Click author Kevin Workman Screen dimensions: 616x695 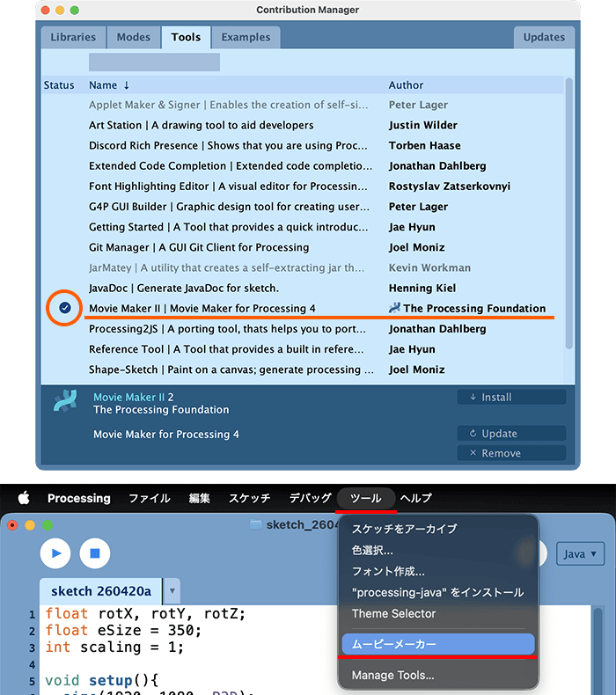coord(429,268)
